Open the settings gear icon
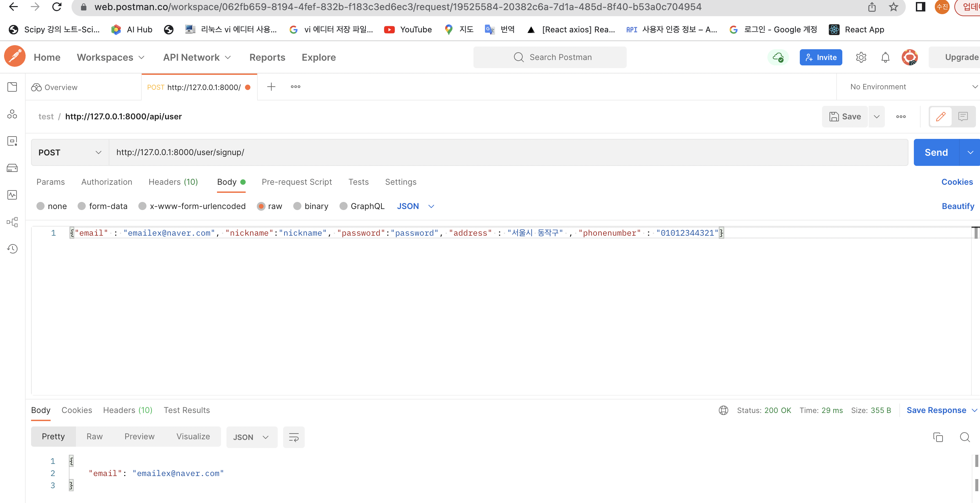This screenshot has height=503, width=980. 861,57
